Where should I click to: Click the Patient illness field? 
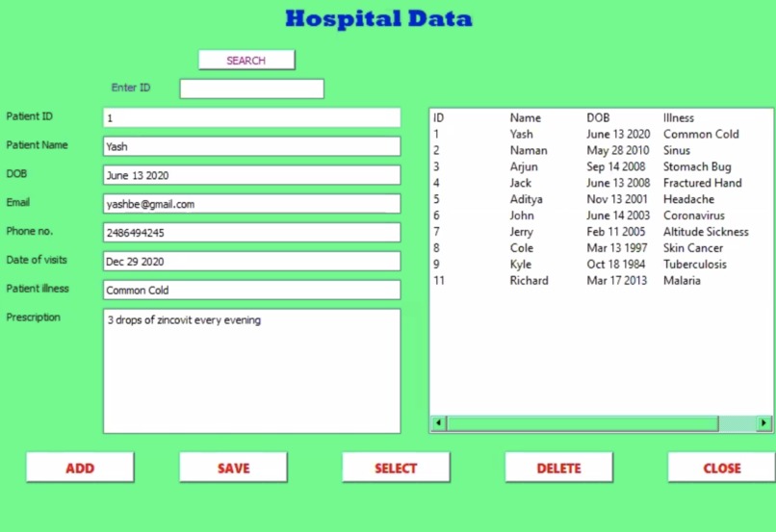(252, 290)
